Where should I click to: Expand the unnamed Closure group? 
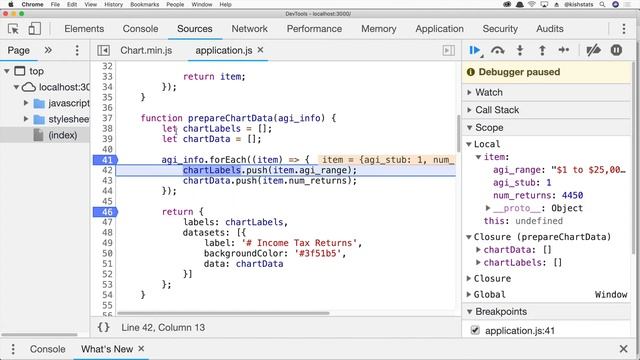coord(469,278)
